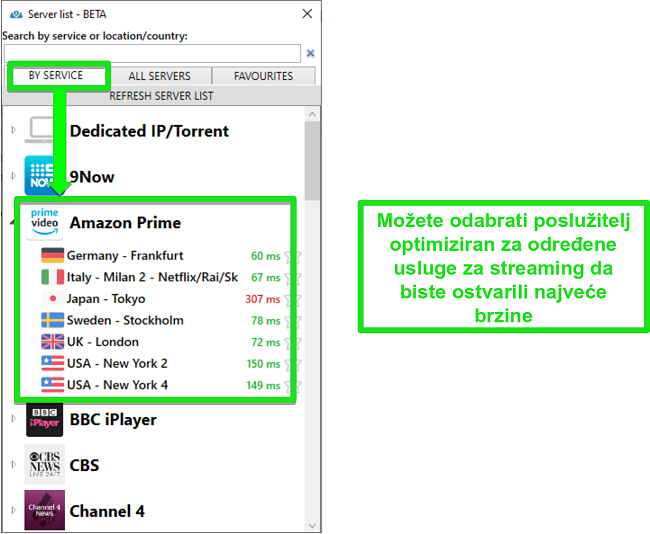The width and height of the screenshot is (650, 534).
Task: Favourite the USA - New York 4 star
Action: point(293,386)
